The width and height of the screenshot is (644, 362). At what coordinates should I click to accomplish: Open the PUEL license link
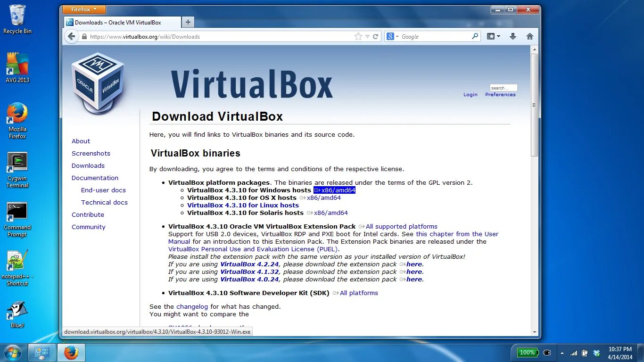pos(253,249)
